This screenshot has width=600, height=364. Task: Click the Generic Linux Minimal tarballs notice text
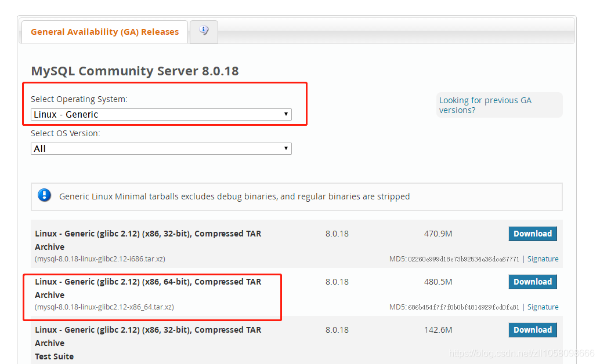(234, 196)
